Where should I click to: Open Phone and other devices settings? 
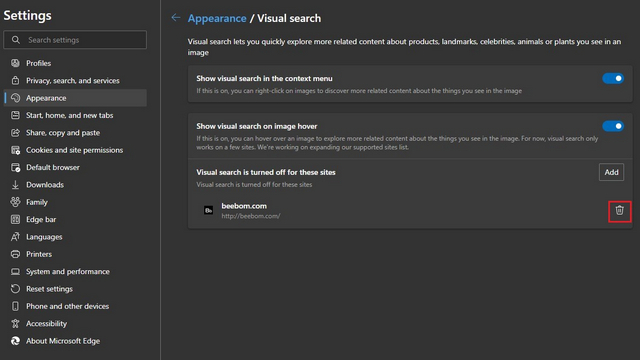75,306
